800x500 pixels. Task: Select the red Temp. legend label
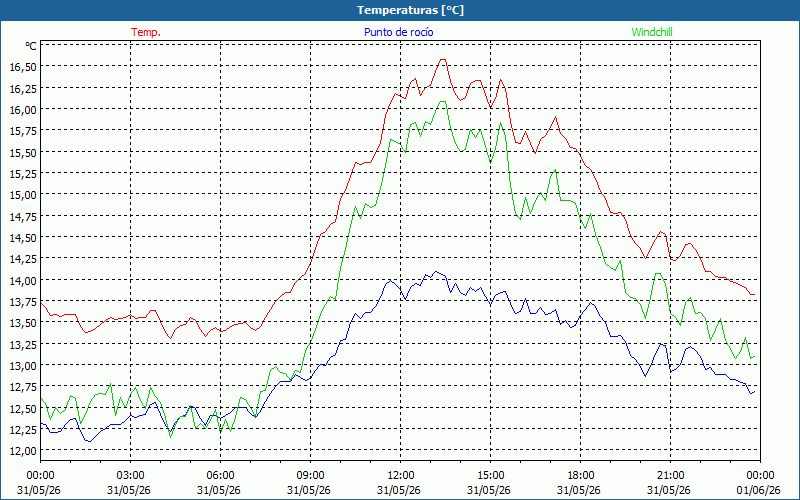[146, 32]
